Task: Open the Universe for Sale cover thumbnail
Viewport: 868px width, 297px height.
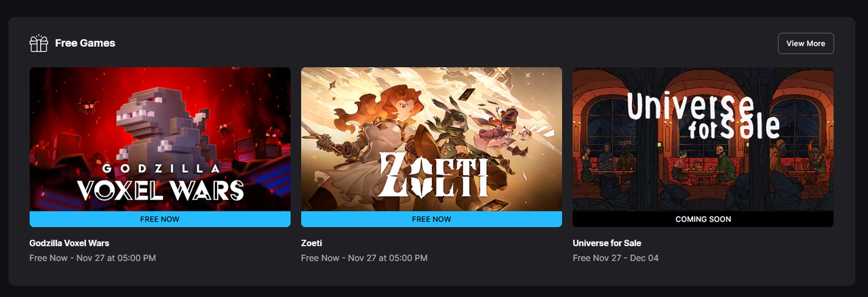Action: click(x=703, y=139)
